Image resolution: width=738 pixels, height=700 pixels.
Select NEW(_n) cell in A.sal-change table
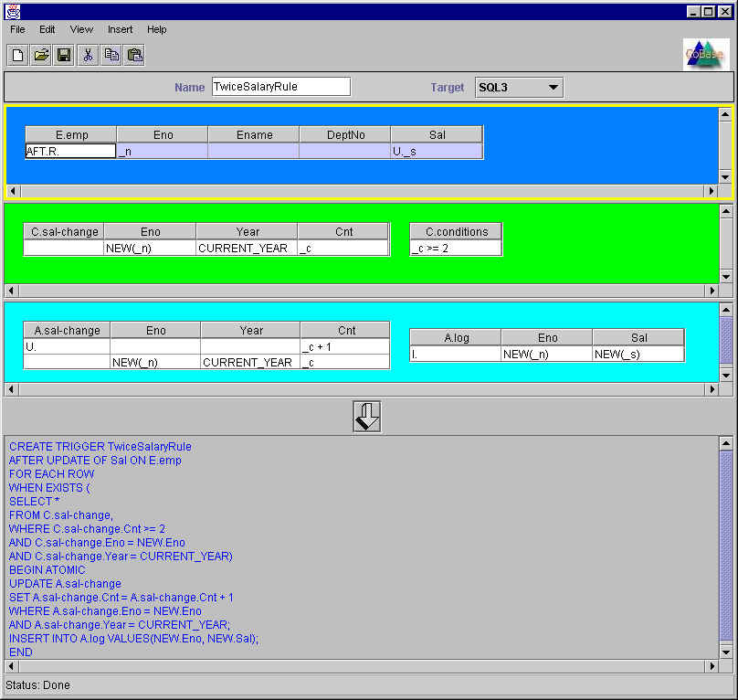point(155,362)
